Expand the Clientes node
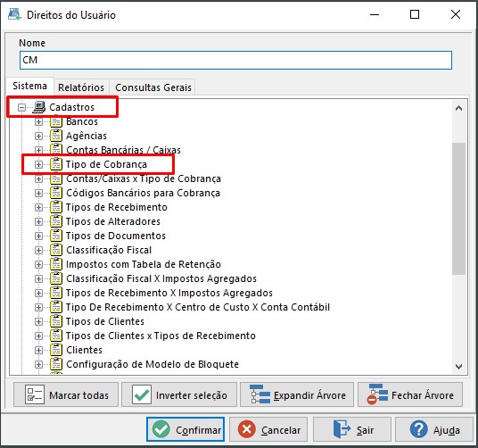Screen dimensions: 478x448 coord(38,350)
